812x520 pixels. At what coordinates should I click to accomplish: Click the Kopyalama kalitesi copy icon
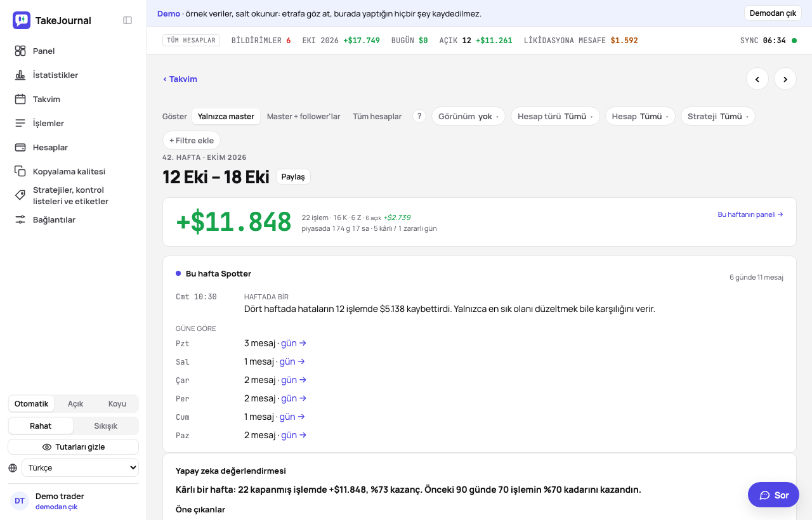[20, 171]
